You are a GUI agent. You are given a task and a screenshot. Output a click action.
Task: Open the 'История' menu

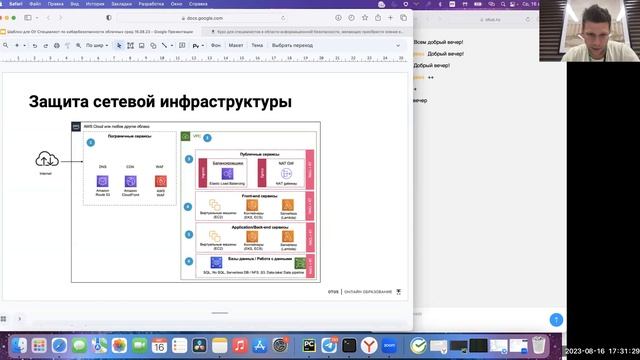tap(95, 4)
